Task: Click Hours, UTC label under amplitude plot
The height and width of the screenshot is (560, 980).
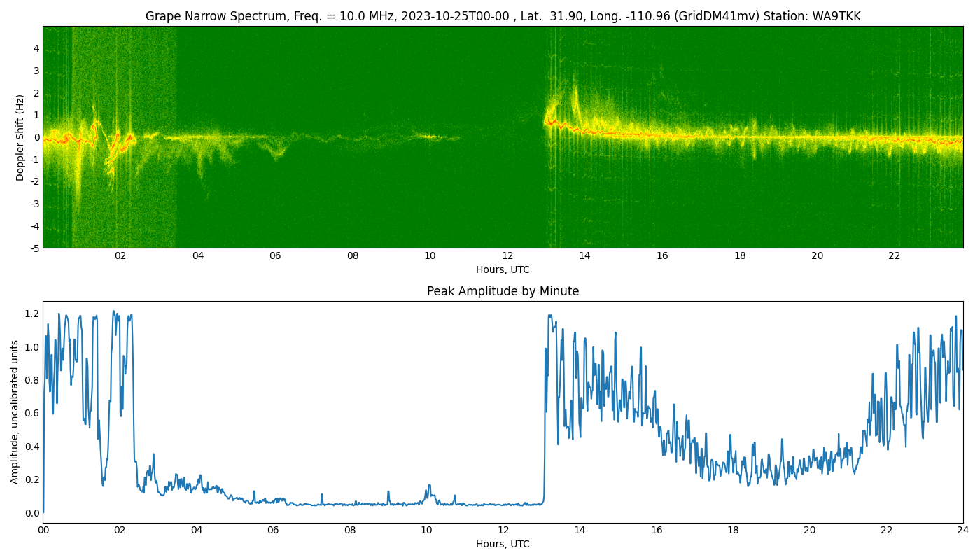Action: point(503,544)
